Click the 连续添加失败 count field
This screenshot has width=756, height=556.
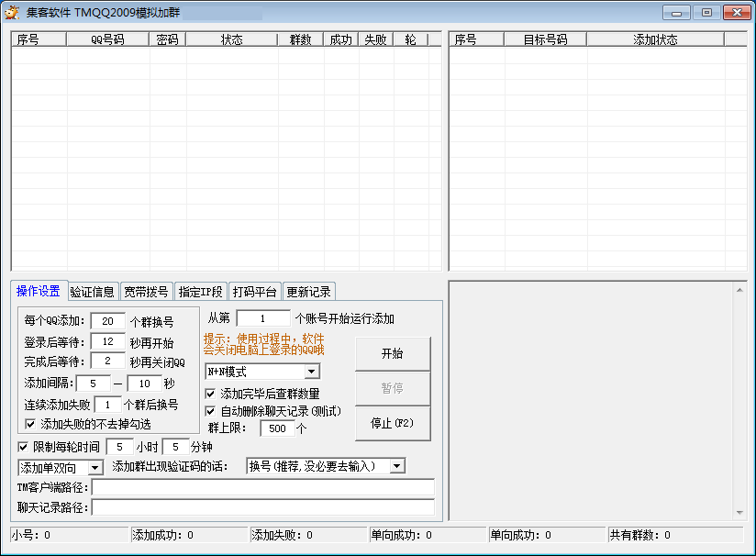coord(107,405)
